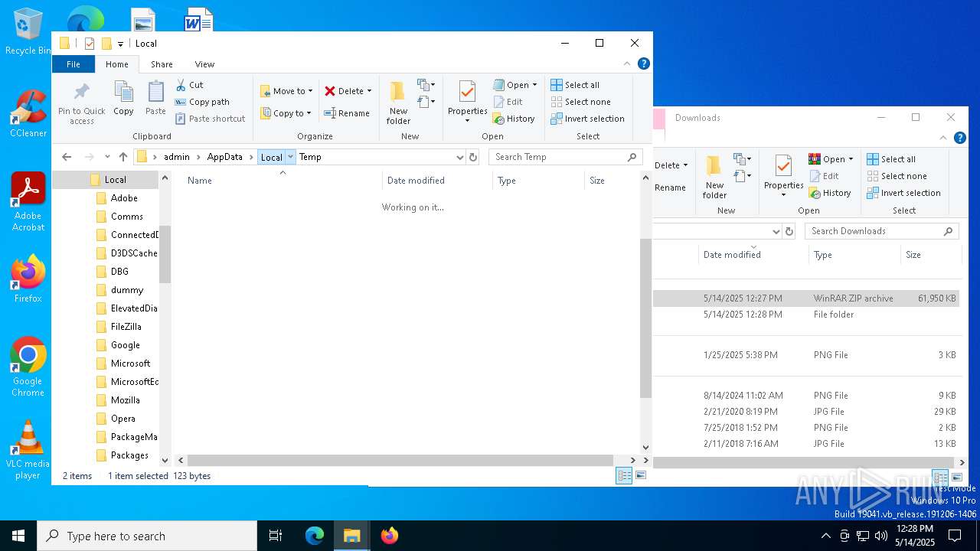This screenshot has height=551, width=980.
Task: Open Delete dropdown arrow in Local window
Action: tap(369, 91)
